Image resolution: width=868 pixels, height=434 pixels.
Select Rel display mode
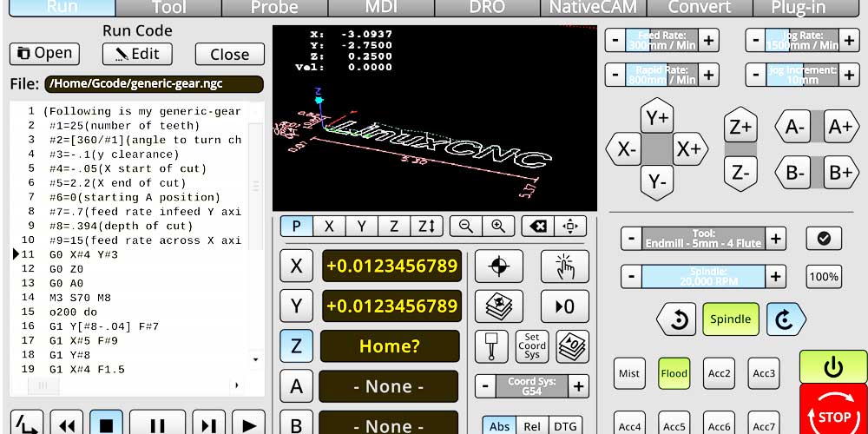coord(533,425)
